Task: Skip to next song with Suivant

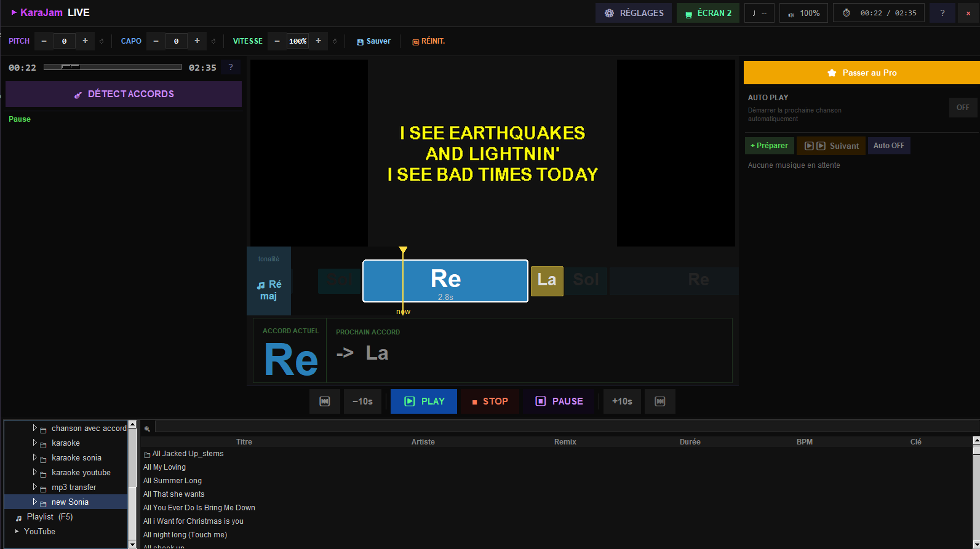Action: pos(831,146)
